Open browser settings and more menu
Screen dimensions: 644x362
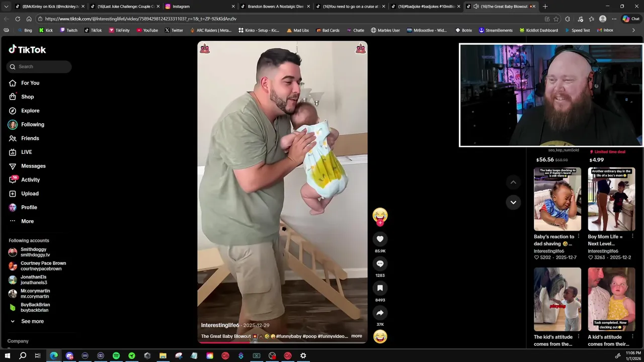(x=614, y=19)
